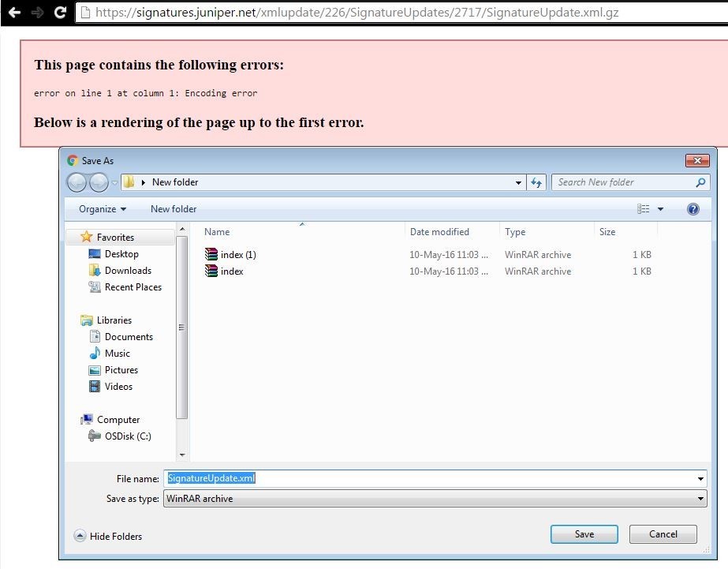Image resolution: width=728 pixels, height=569 pixels.
Task: Click the WinRAR icon of index
Action: [211, 271]
